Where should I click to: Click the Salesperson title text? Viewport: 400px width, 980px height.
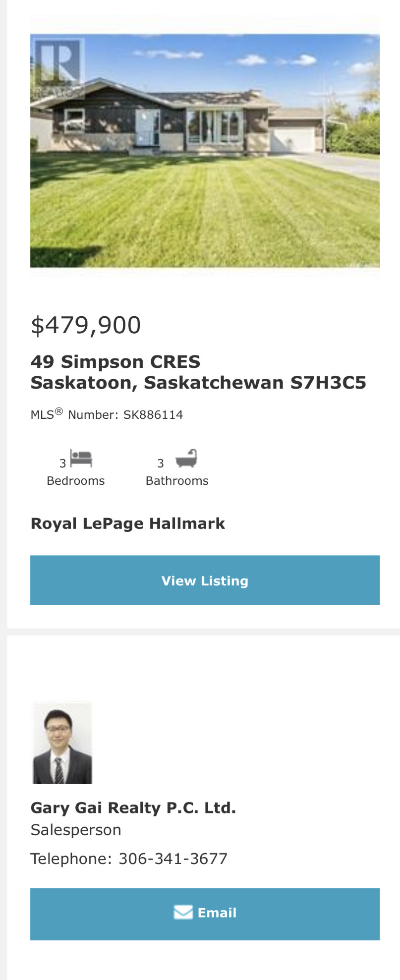pyautogui.click(x=76, y=830)
